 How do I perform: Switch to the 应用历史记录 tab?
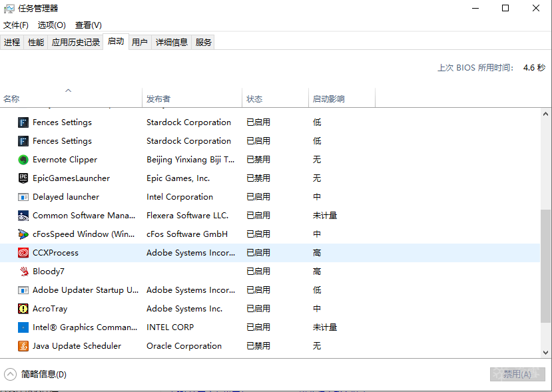(76, 43)
